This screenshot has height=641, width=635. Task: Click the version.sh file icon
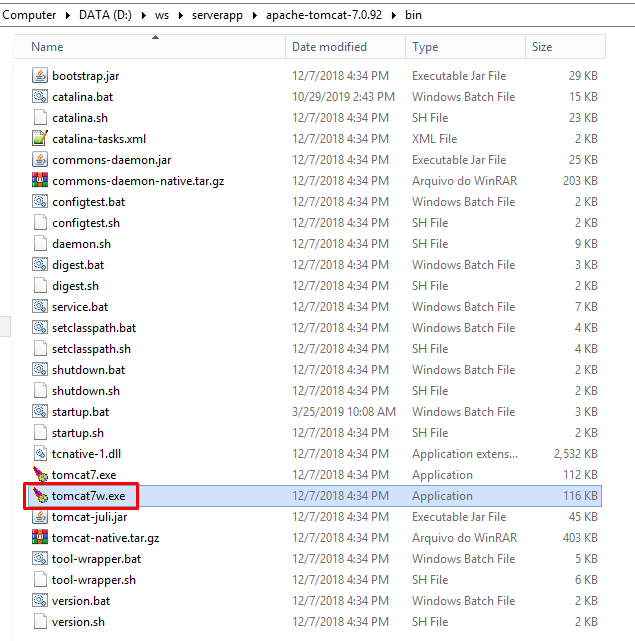click(40, 622)
